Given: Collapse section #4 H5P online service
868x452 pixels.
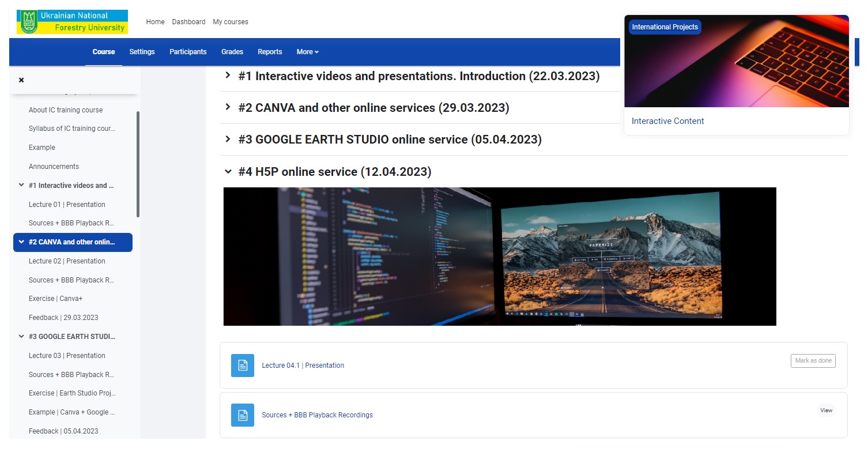Looking at the screenshot, I should pos(228,172).
